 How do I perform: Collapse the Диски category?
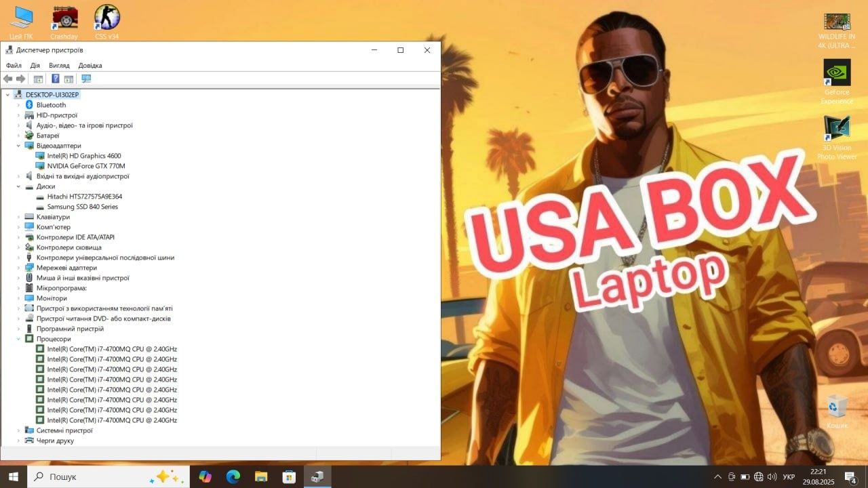click(x=19, y=186)
